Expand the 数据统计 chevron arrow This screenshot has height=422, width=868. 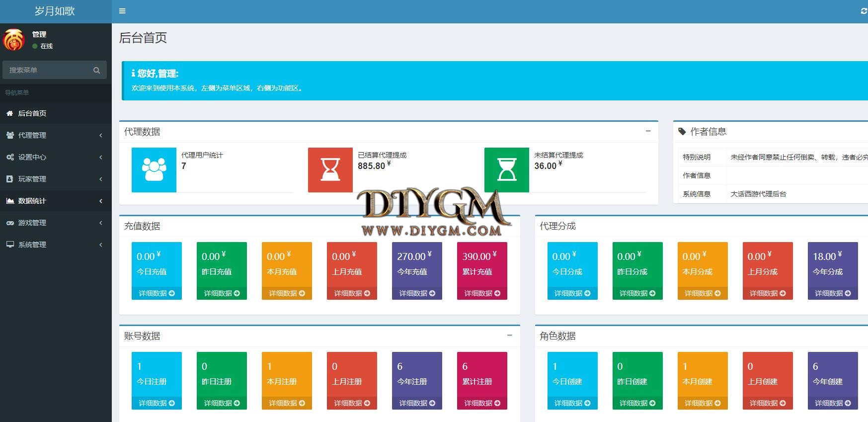tap(101, 201)
